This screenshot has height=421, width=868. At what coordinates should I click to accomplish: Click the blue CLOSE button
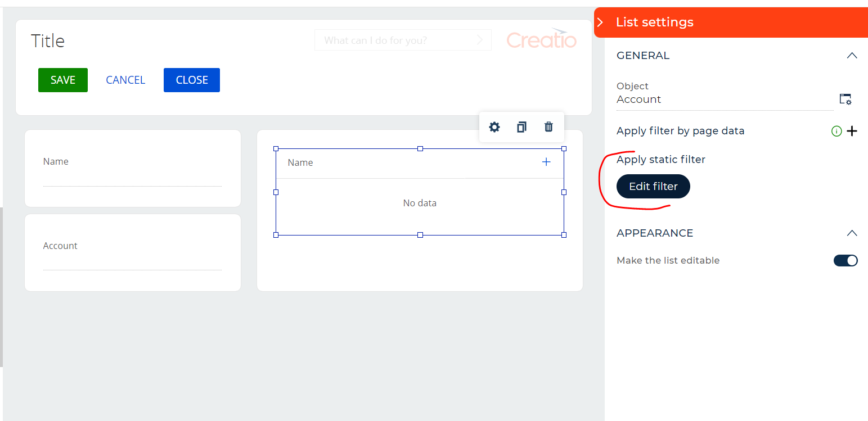pyautogui.click(x=192, y=80)
